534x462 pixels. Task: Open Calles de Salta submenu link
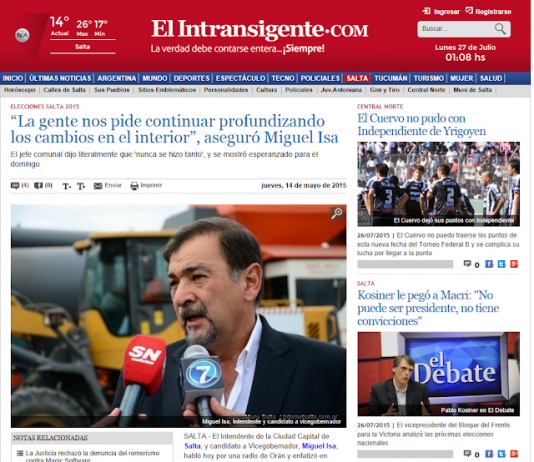[64, 90]
